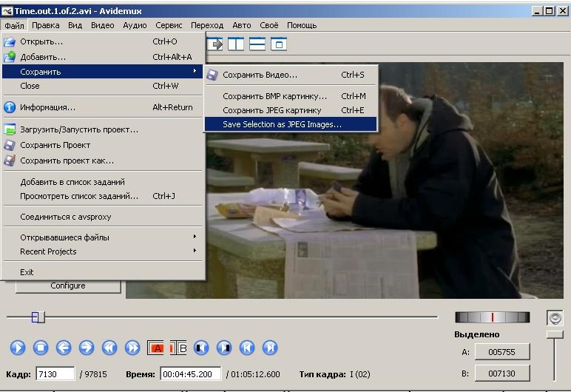Click the volume slider handle
Screen dimensions: 571x392
(555, 334)
